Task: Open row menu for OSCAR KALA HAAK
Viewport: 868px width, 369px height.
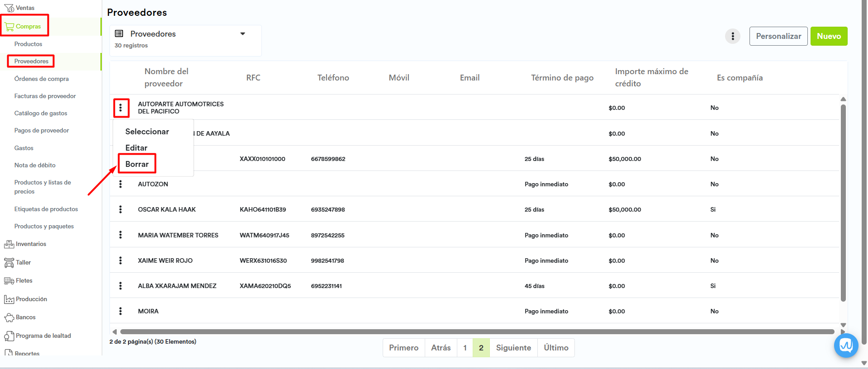Action: 120,209
